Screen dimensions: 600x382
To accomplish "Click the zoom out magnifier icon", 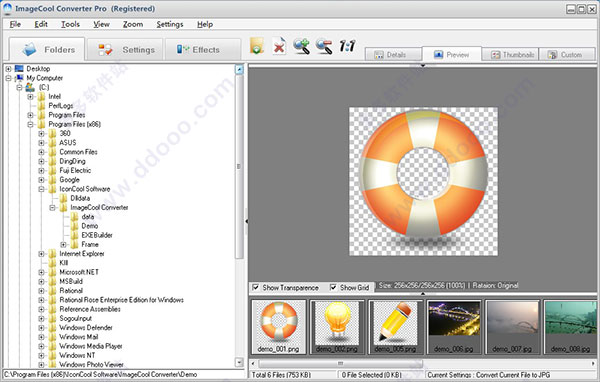I will point(324,46).
